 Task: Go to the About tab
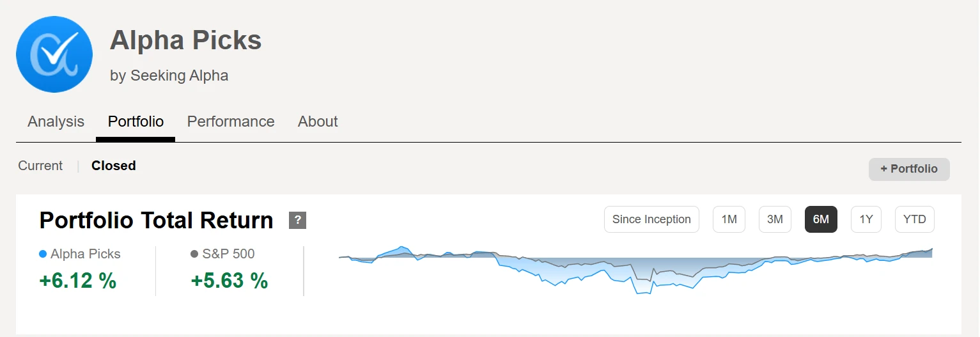[x=318, y=121]
